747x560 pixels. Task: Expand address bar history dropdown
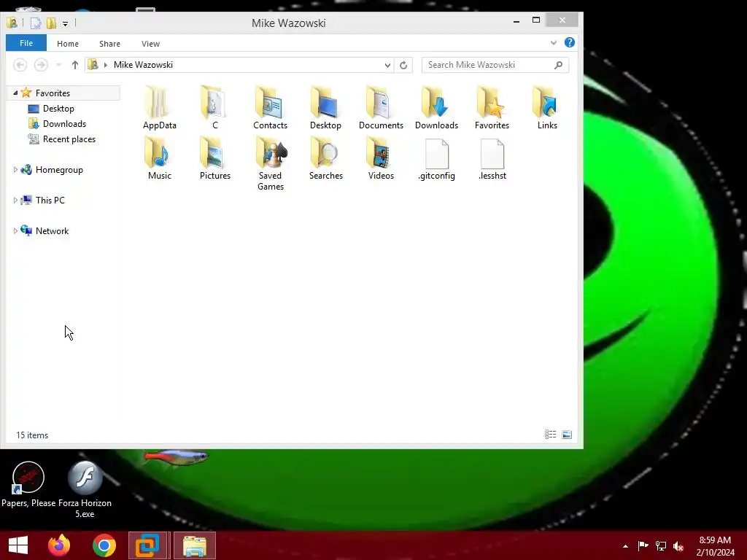coord(387,65)
